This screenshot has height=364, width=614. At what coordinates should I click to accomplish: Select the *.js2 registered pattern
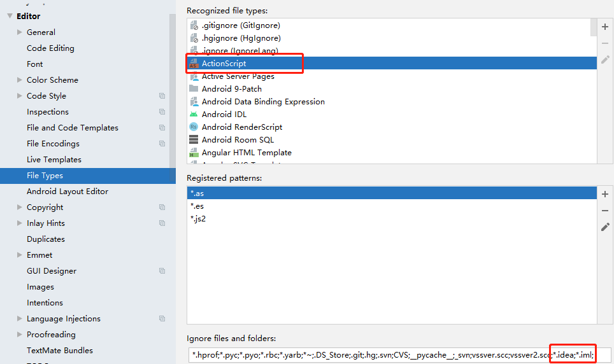point(392,218)
